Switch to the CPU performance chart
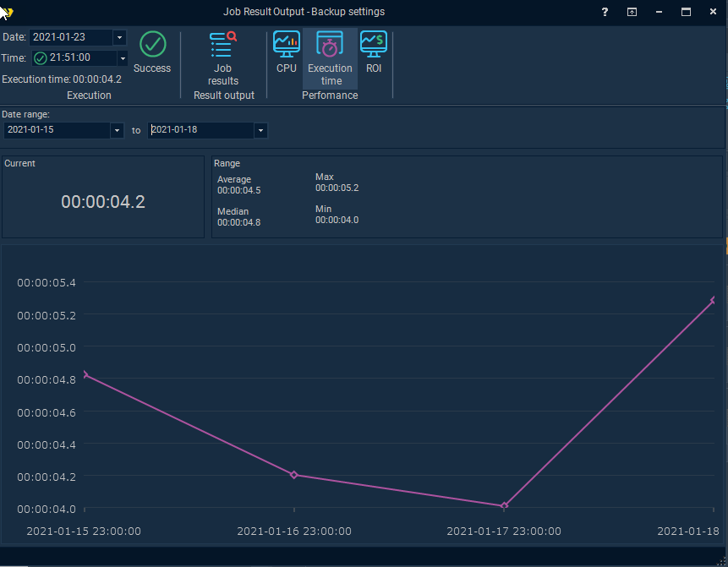This screenshot has width=728, height=567. (287, 52)
